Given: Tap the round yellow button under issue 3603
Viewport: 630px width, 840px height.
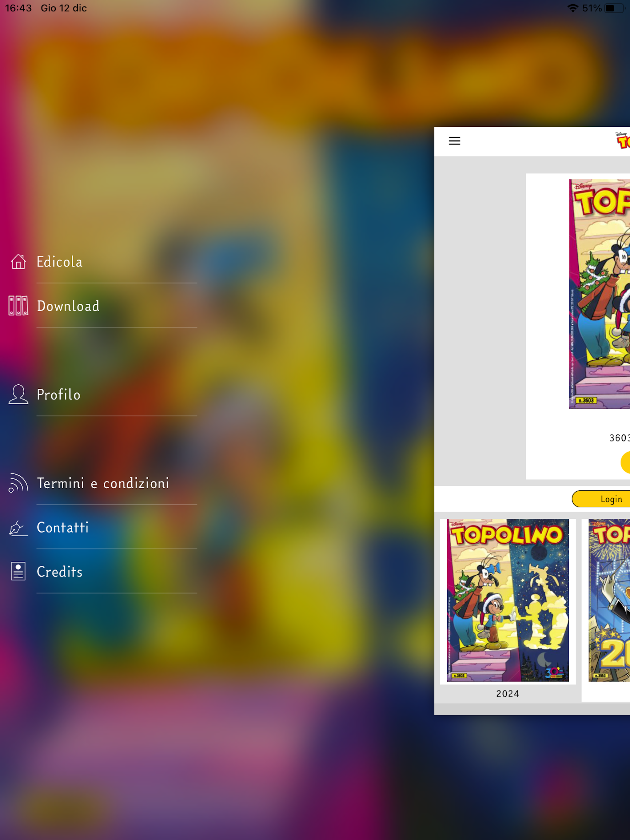Looking at the screenshot, I should pyautogui.click(x=625, y=462).
